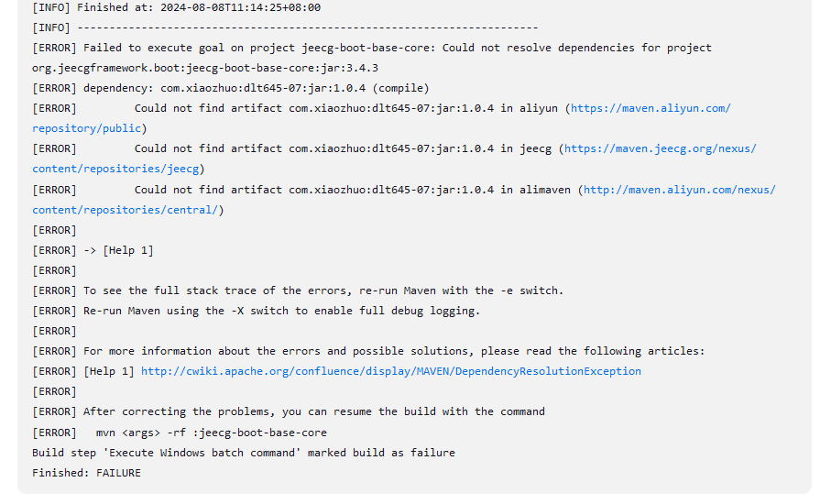This screenshot has width=831, height=504.
Task: Click the 'mvn <args> -rf :jeecg-boot-base-core' command
Action: (x=212, y=433)
